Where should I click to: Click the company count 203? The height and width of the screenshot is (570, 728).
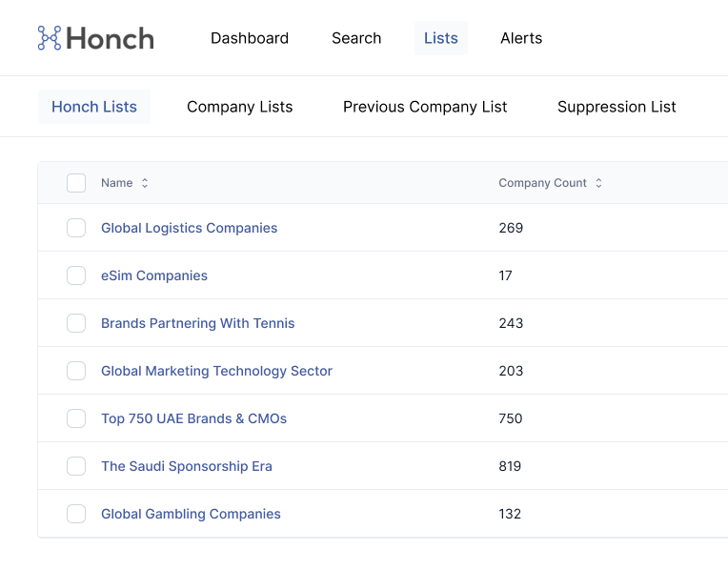[511, 371]
